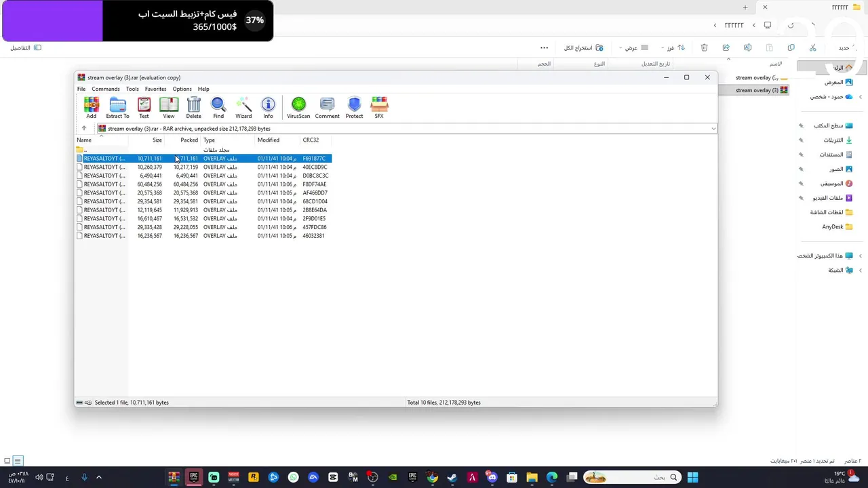The image size is (868, 488).
Task: Sort by the Packed column header
Action: click(x=182, y=140)
